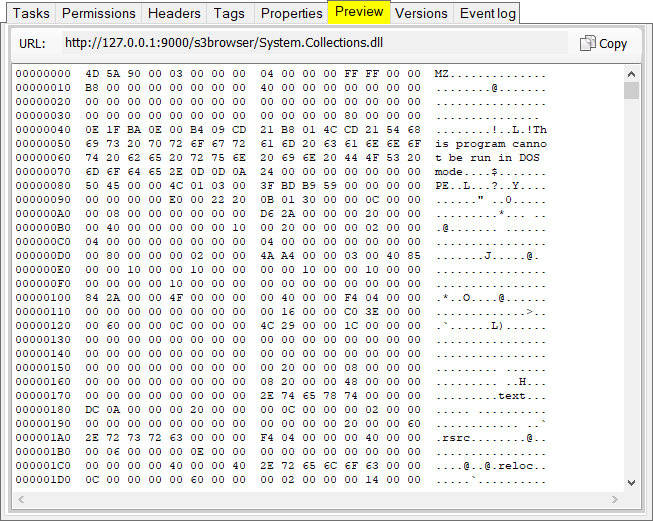Click the vertical scrollbar up arrow
653x521 pixels.
631,74
